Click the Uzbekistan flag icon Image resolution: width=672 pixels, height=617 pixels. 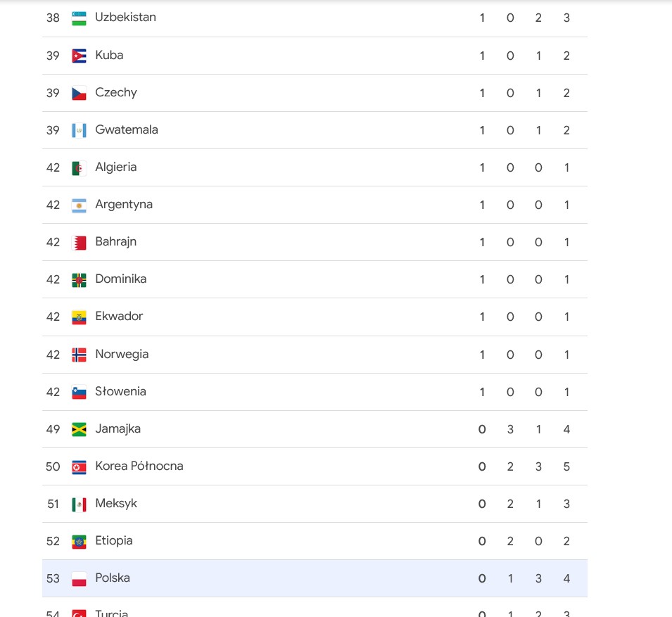pyautogui.click(x=79, y=18)
